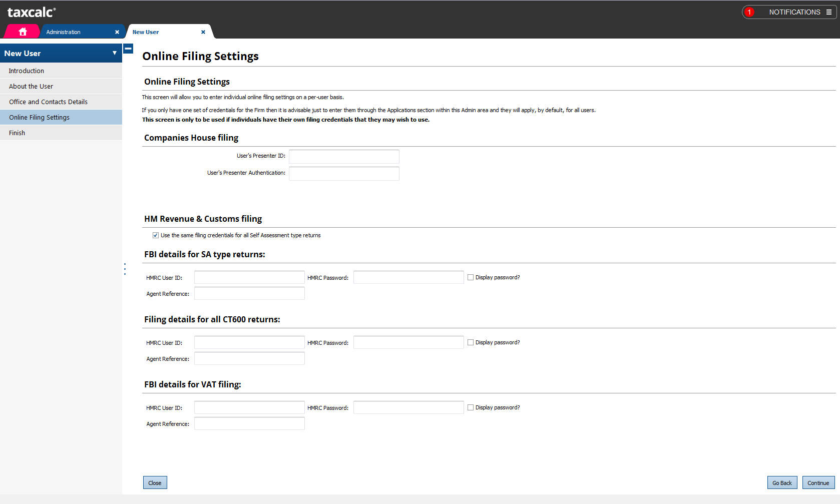The width and height of the screenshot is (840, 504).
Task: Open the notifications hamburger menu icon
Action: tap(829, 12)
